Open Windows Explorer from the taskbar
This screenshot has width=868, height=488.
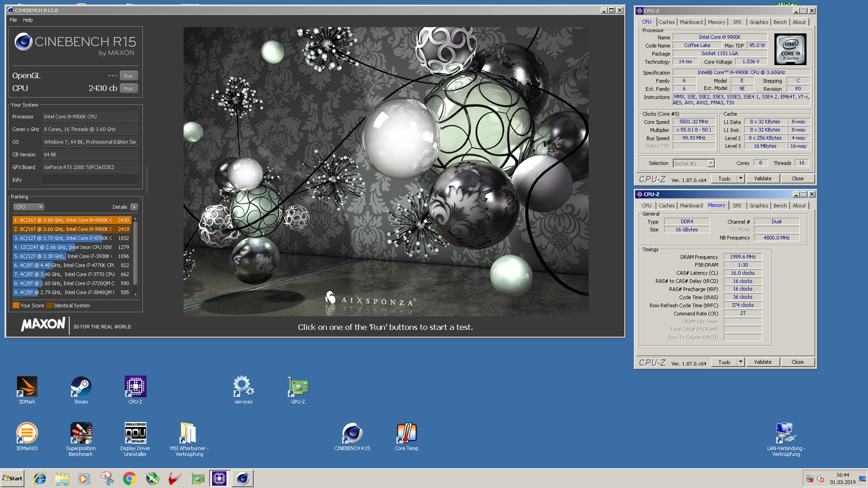click(62, 479)
